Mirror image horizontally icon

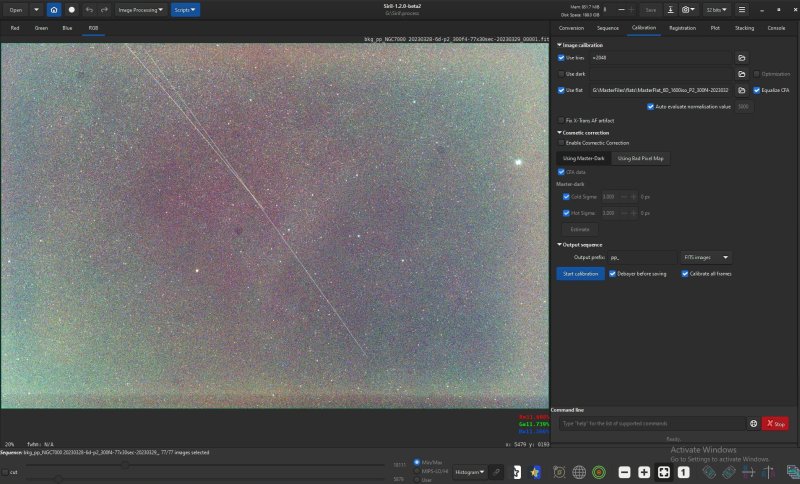coord(748,472)
